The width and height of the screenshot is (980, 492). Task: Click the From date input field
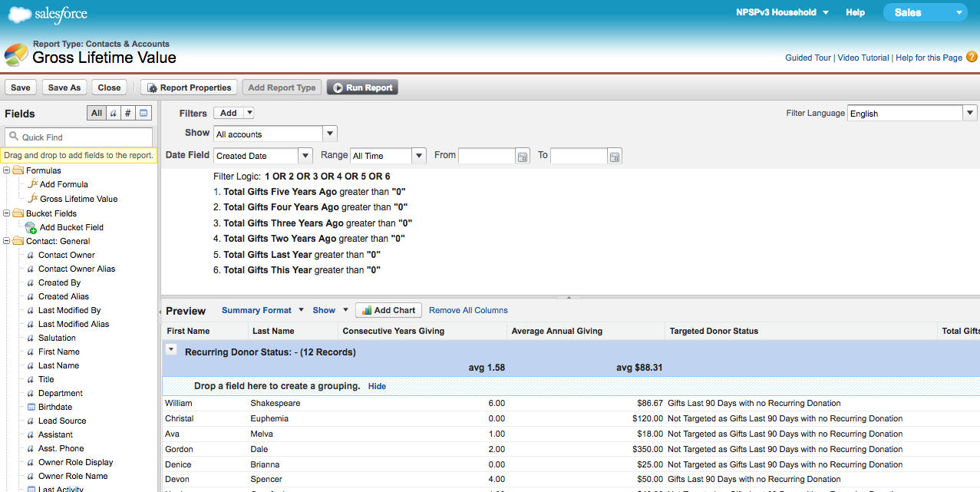coord(487,156)
